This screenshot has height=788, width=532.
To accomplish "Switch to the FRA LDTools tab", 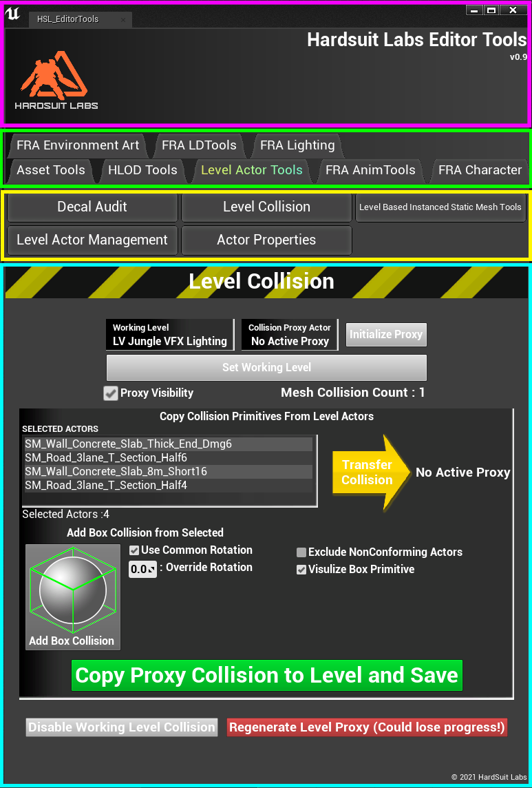I will 199,146.
